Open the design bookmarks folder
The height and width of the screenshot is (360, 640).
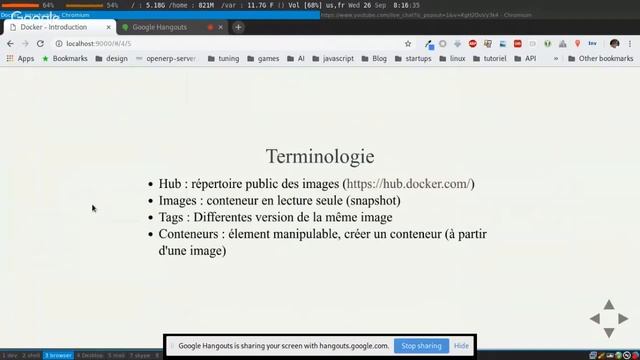click(x=111, y=58)
